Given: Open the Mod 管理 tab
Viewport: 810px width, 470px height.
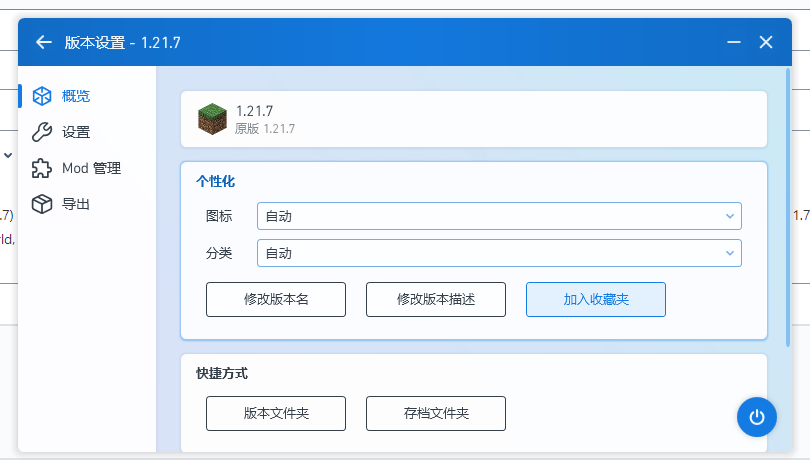Looking at the screenshot, I should [x=91, y=168].
